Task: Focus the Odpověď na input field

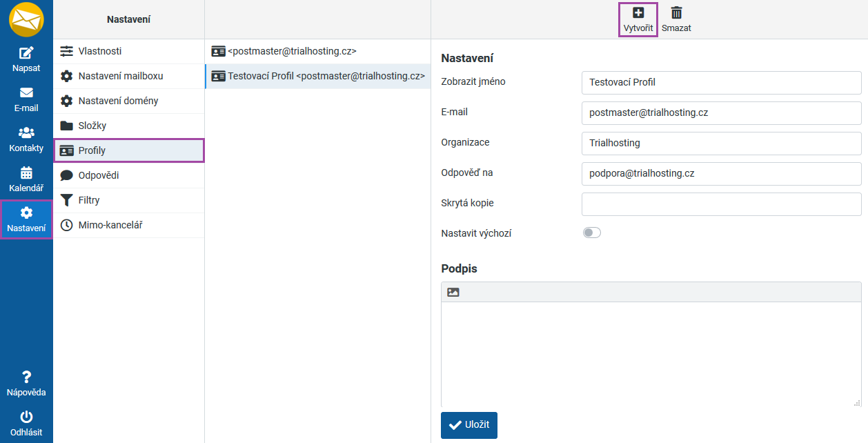Action: click(721, 173)
